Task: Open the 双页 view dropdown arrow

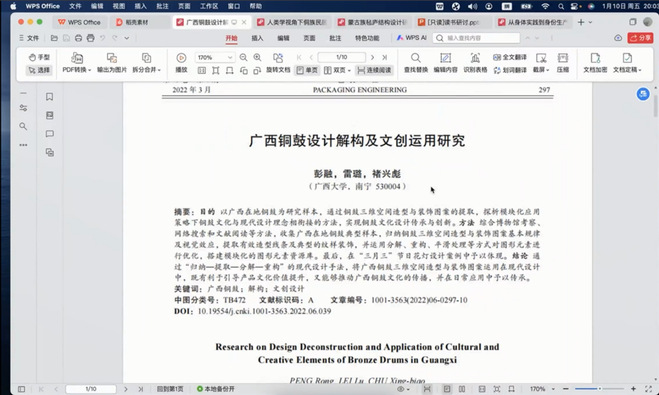Action: [x=349, y=70]
